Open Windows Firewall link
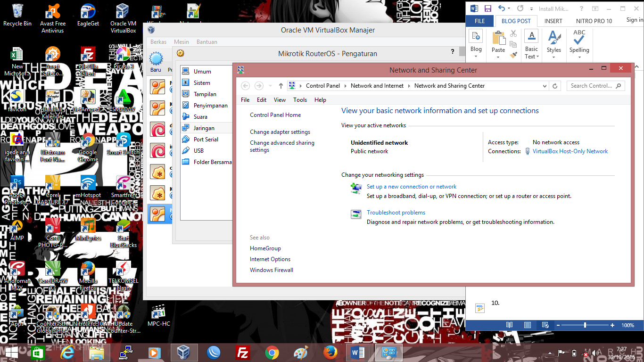This screenshot has width=644, height=362. click(x=272, y=270)
